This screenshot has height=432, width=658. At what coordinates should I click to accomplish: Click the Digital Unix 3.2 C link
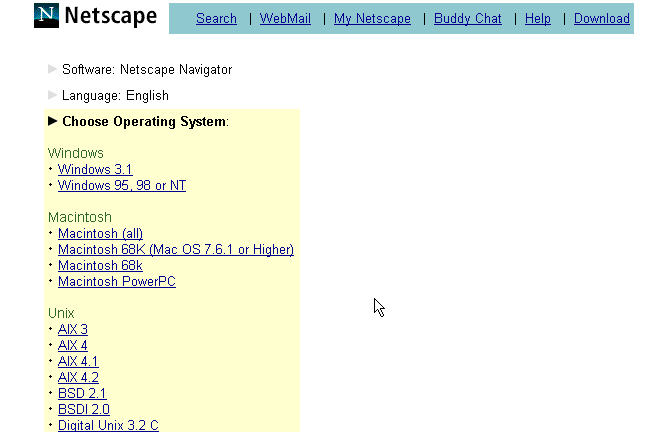coord(108,425)
